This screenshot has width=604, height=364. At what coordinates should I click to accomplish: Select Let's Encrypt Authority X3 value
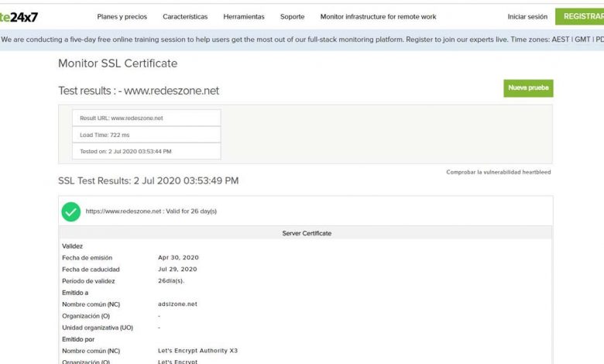click(197, 351)
